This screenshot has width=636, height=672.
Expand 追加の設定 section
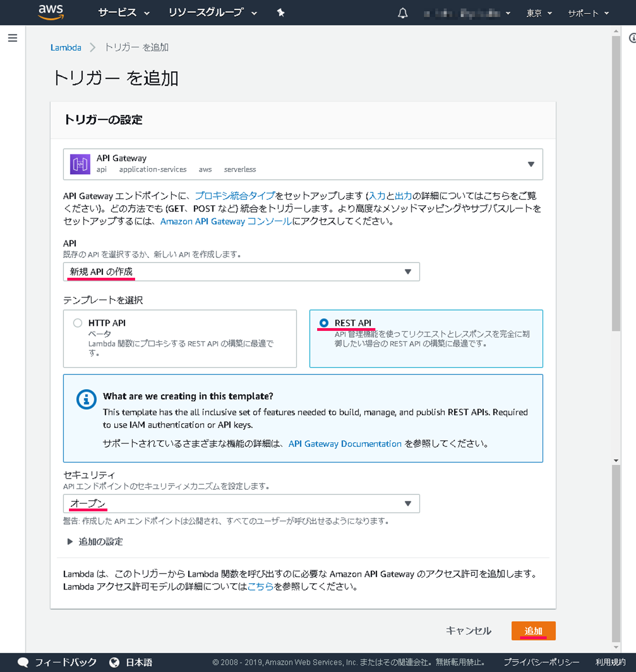tap(95, 542)
